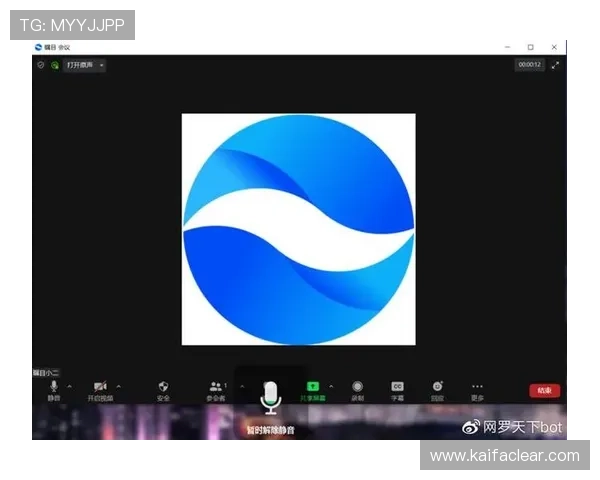Open the 安全 security shield menu
The image size is (600, 480).
(x=163, y=390)
